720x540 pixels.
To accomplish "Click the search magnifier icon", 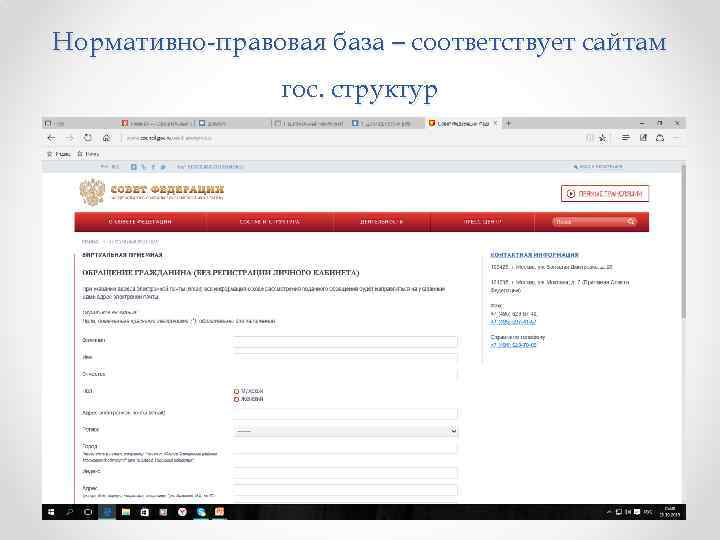I will pyautogui.click(x=631, y=222).
